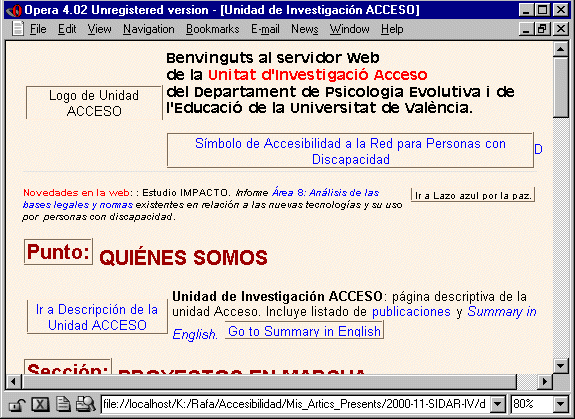
Task: Open the 80% zoom level dropdown
Action: pos(561,404)
